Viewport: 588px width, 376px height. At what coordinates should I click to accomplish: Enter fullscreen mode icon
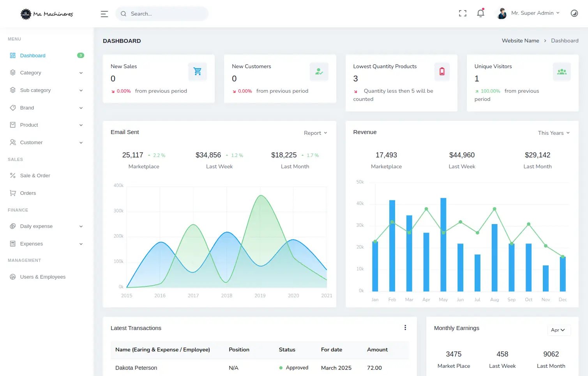pyautogui.click(x=463, y=14)
